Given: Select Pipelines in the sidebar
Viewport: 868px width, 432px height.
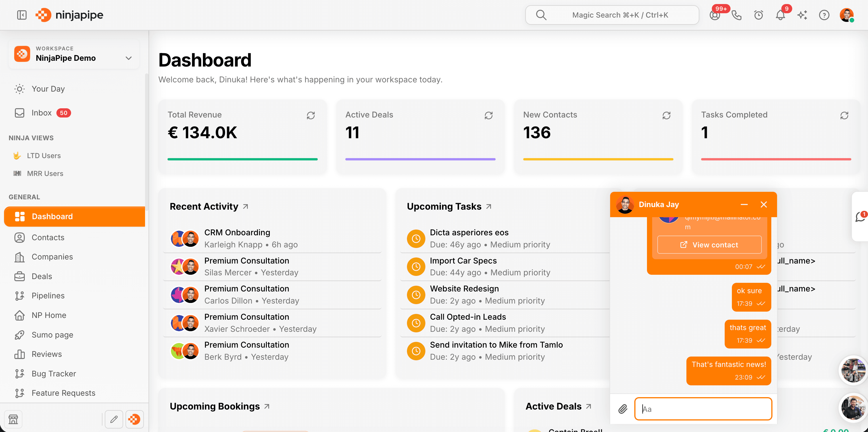Looking at the screenshot, I should click(48, 295).
